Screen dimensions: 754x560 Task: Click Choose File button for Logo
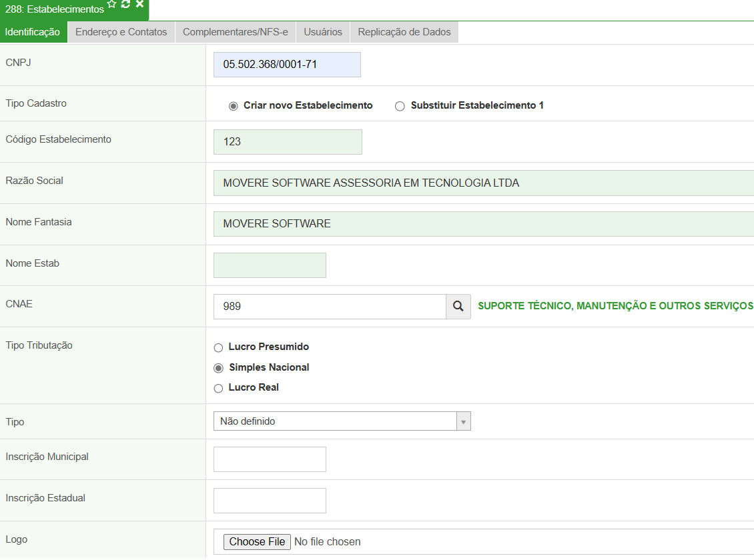pos(257,542)
